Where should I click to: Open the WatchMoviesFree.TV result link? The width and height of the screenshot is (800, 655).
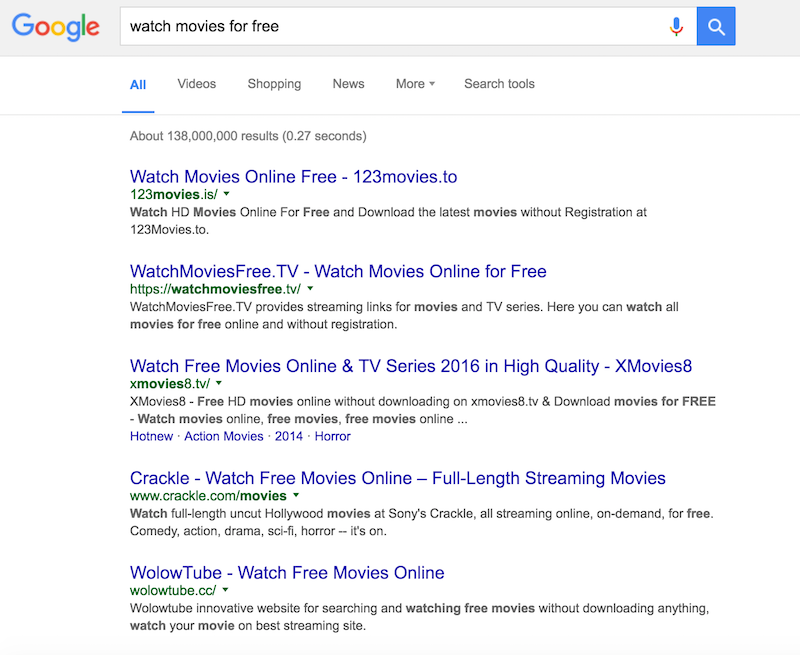click(338, 271)
